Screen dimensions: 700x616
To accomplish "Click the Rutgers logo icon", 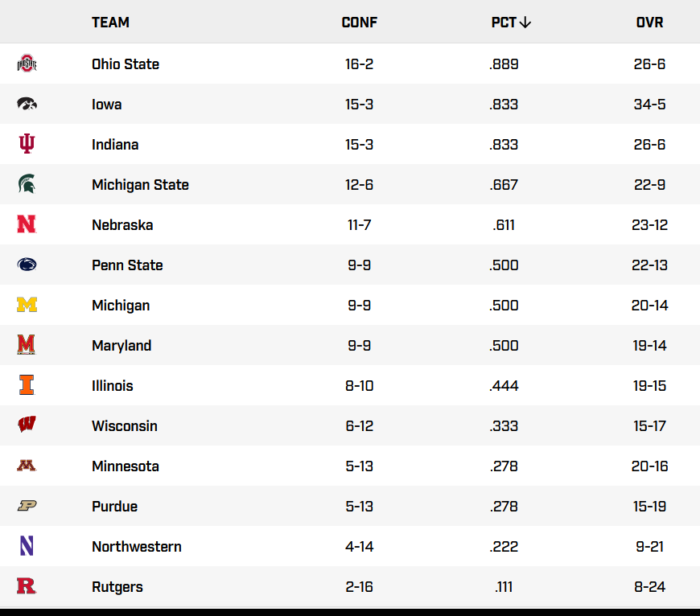I will (27, 587).
